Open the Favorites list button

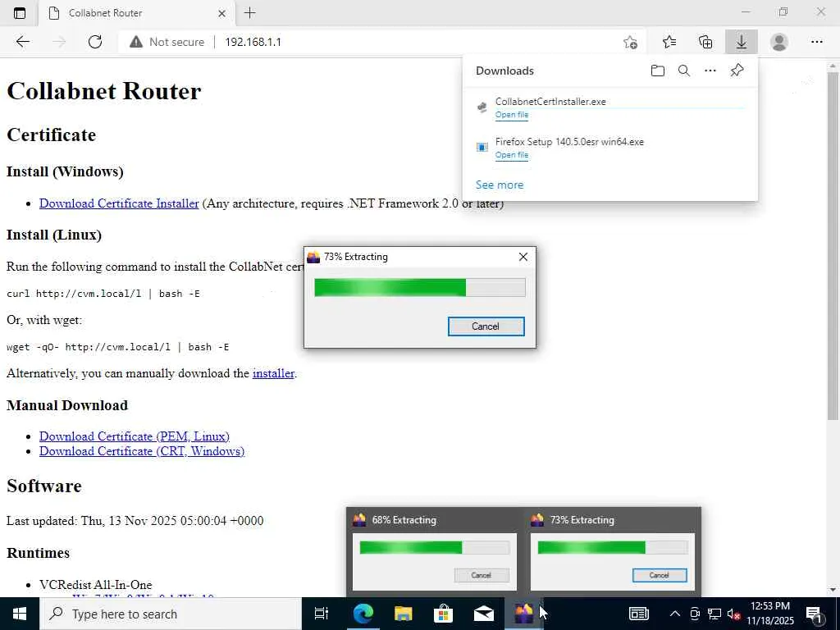pyautogui.click(x=669, y=42)
